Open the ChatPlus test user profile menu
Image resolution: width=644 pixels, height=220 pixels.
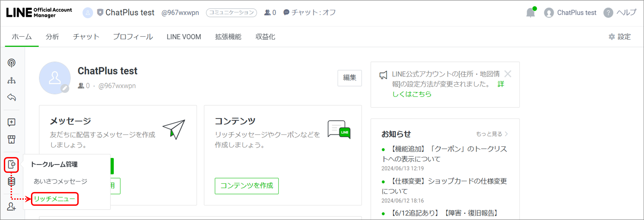pos(570,12)
